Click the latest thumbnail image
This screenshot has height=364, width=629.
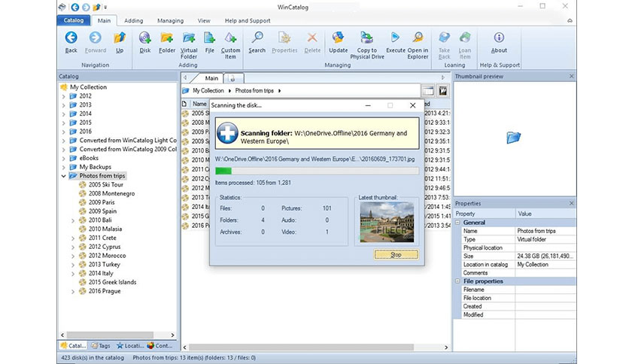(387, 222)
